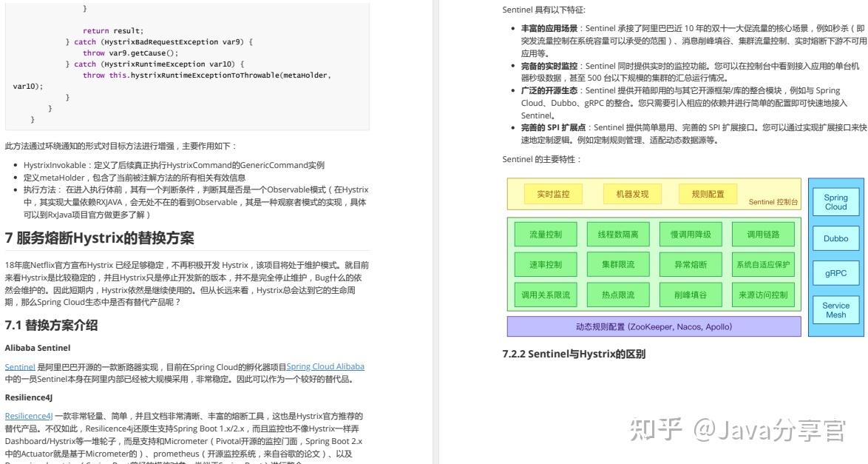Image resolution: width=868 pixels, height=464 pixels.
Task: Click the Spring Cloud box in diagram
Action: point(835,202)
